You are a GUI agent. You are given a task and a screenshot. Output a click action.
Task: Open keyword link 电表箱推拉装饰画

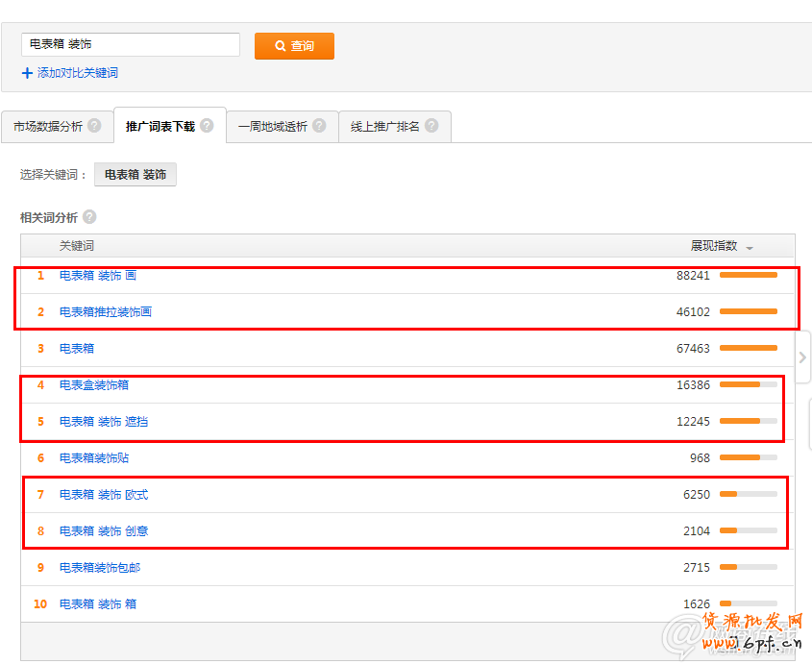coord(106,312)
